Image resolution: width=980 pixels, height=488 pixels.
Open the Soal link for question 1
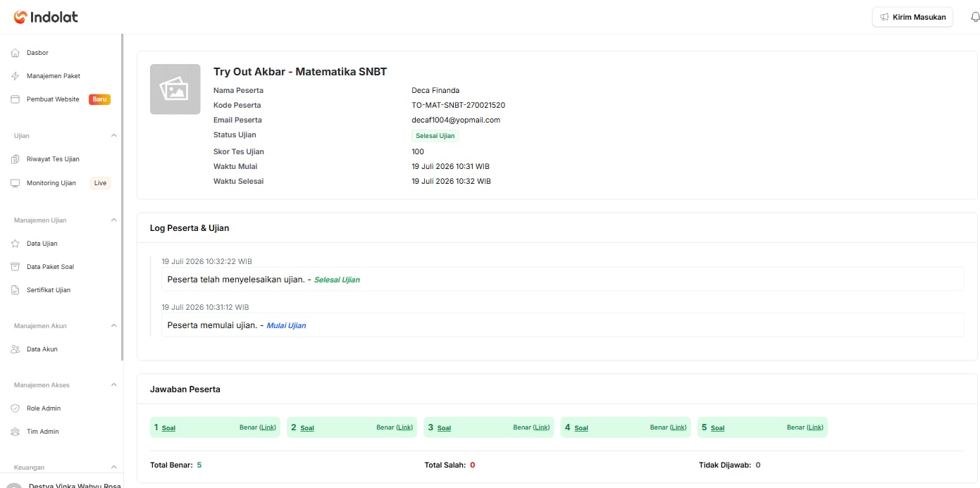point(168,428)
